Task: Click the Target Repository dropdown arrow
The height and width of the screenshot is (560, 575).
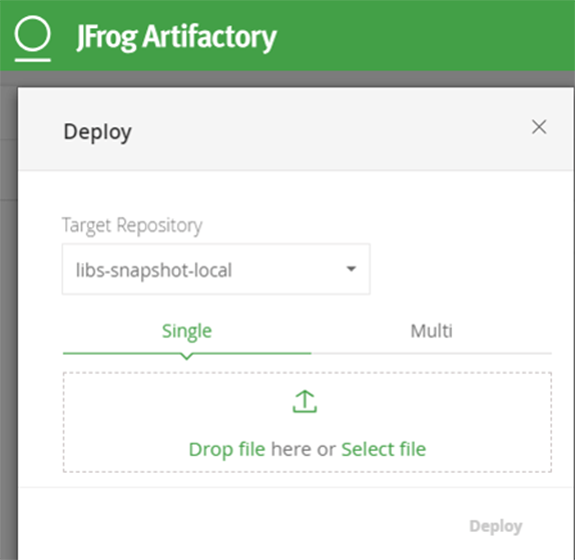Action: (x=351, y=269)
